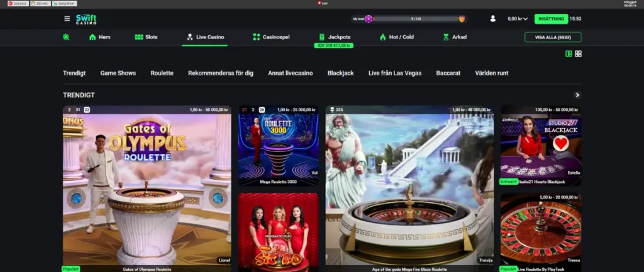Open the Slots nav tab
This screenshot has width=644, height=272.
tap(146, 37)
